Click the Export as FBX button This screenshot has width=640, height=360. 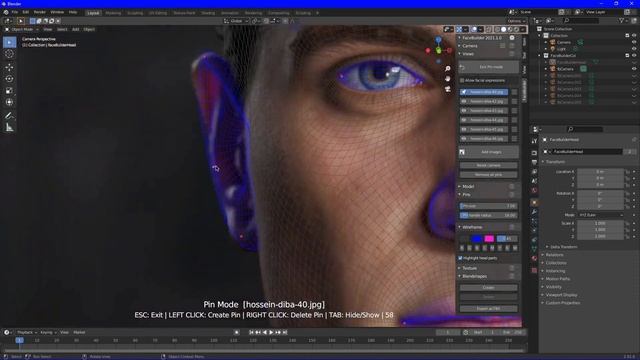pos(489,309)
